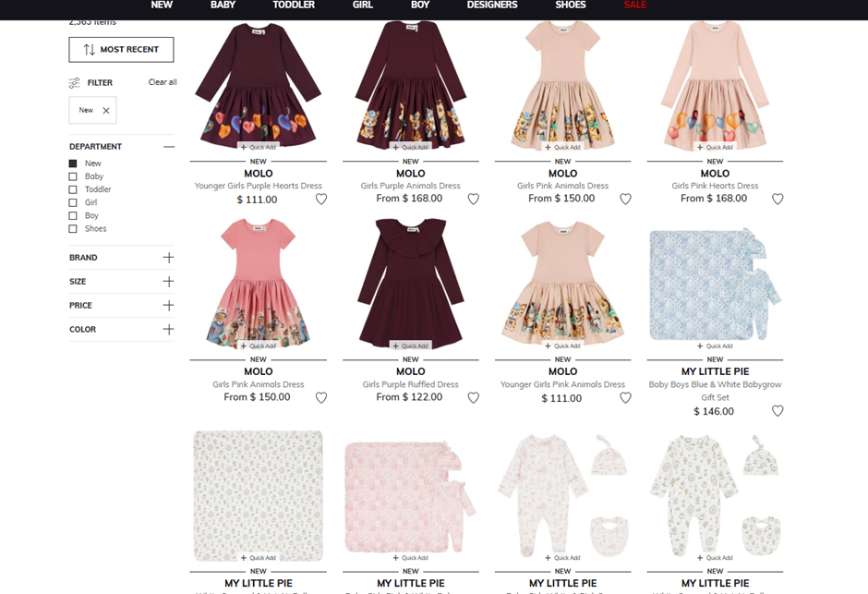This screenshot has height=594, width=868.
Task: Open the NEW navigation menu
Action: point(162,5)
